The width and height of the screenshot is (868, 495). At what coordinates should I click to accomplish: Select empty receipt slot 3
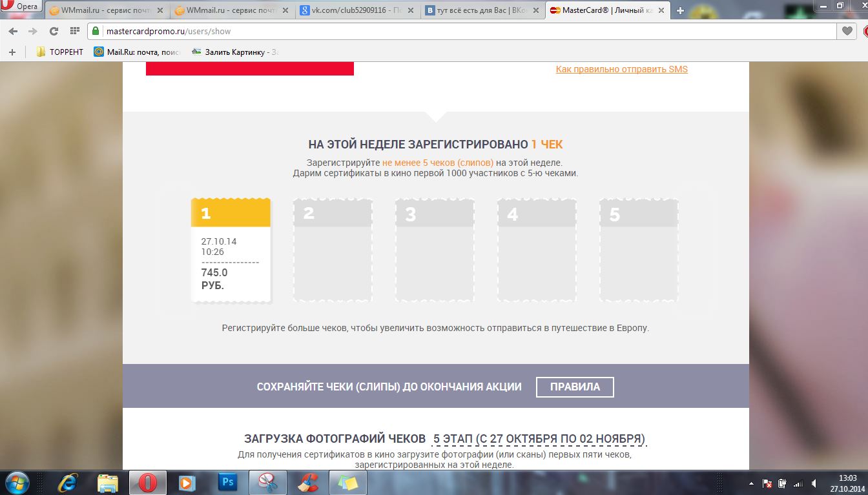pos(435,250)
